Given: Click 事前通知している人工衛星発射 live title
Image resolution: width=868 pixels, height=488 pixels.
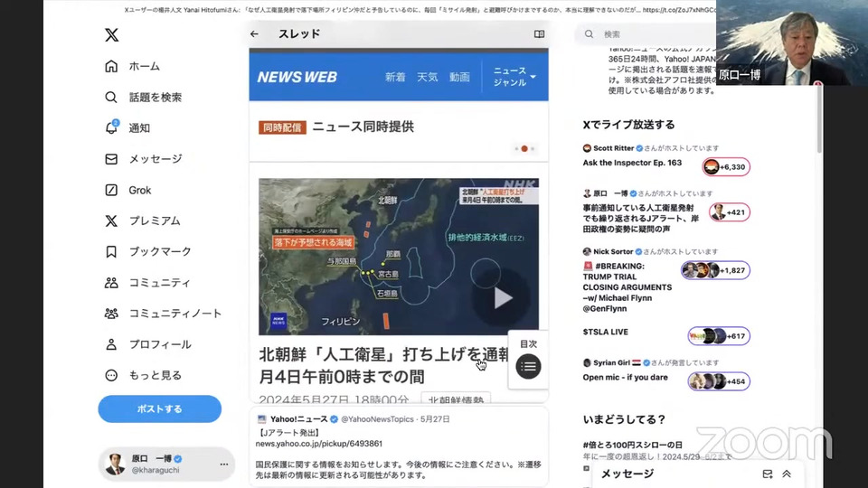Looking at the screenshot, I should point(640,218).
